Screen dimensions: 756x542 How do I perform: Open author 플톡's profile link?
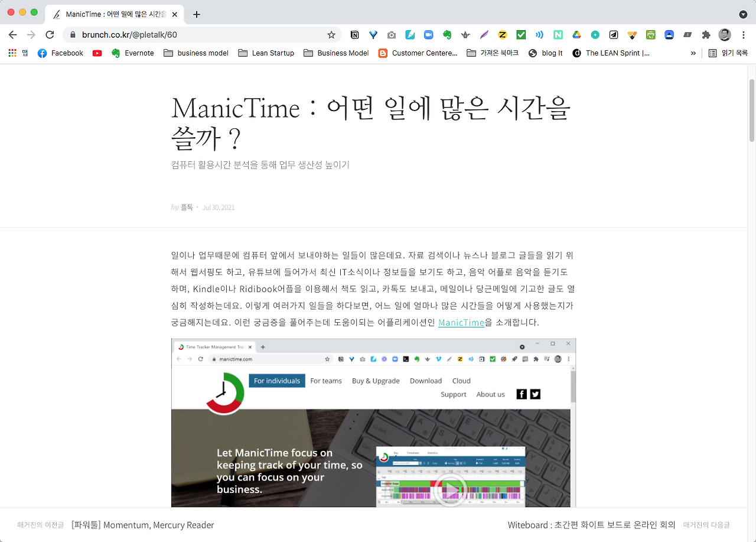click(x=187, y=207)
